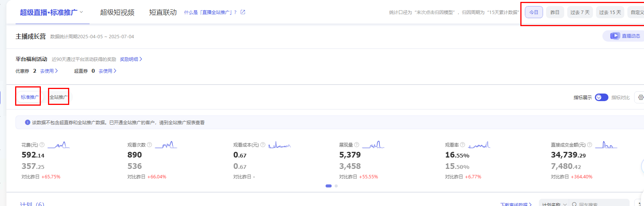
Task: Switch to the 全站推广 tab
Action: pyautogui.click(x=59, y=97)
